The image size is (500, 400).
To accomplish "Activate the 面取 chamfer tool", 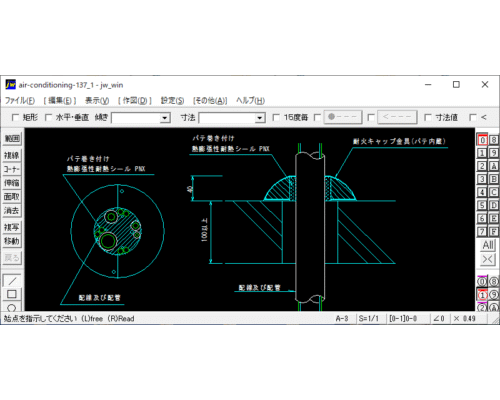I will pos(12,197).
